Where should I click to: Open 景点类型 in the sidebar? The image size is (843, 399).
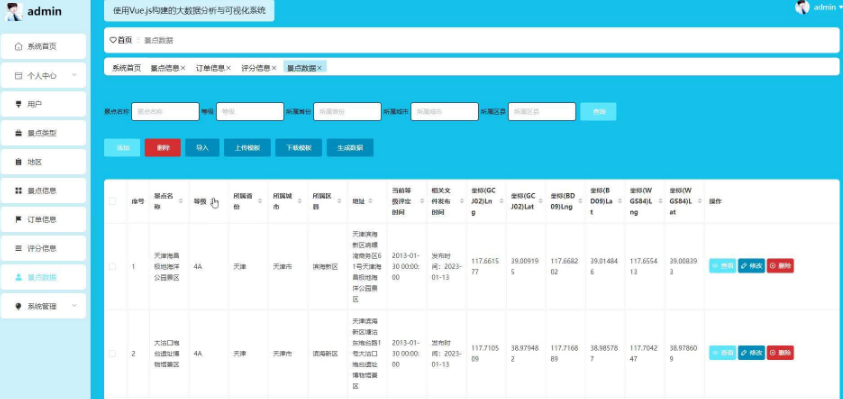point(43,133)
